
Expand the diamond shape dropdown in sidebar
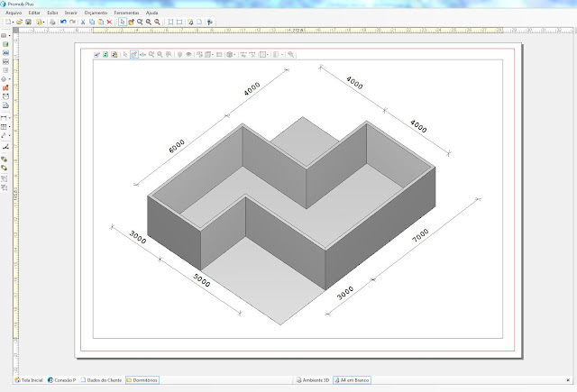point(10,79)
